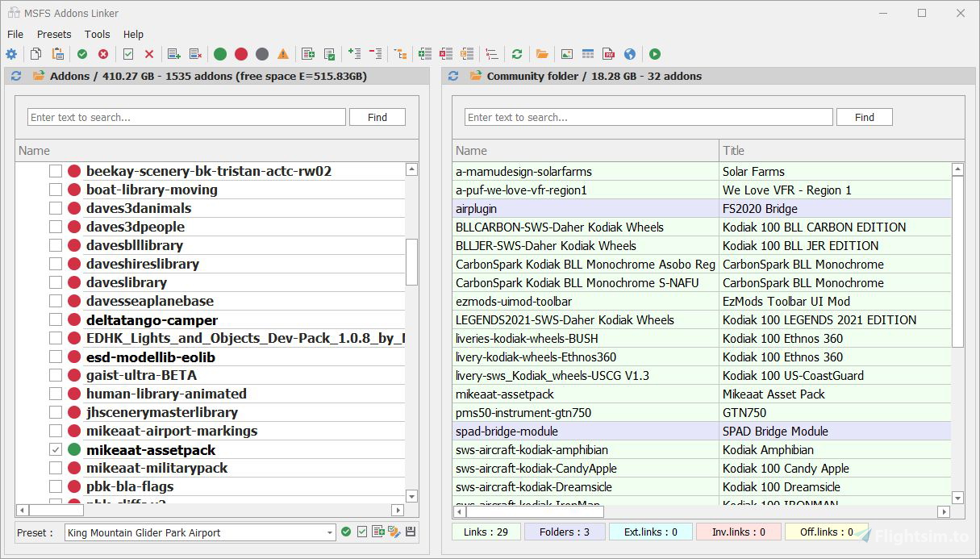The height and width of the screenshot is (559, 980).
Task: Click Find in the Community folder panel
Action: tap(865, 117)
